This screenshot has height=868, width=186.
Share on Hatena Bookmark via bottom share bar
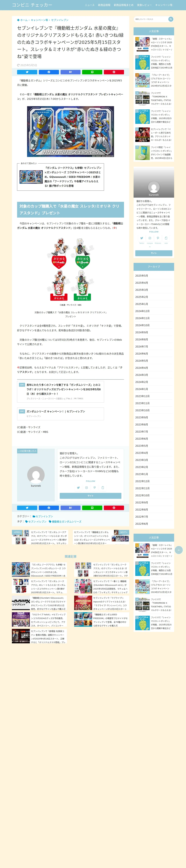(70, 508)
